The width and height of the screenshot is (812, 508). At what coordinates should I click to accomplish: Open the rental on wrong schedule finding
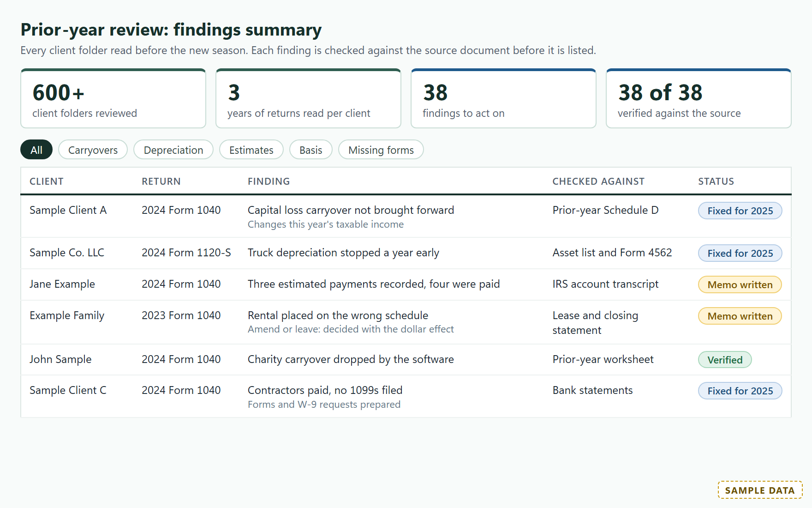coord(338,315)
